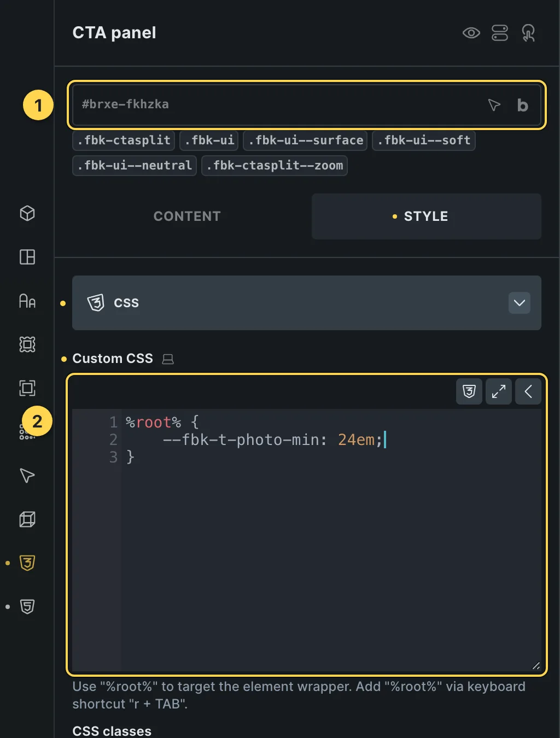560x738 pixels.
Task: Click the editor resize handle corner
Action: tap(536, 666)
